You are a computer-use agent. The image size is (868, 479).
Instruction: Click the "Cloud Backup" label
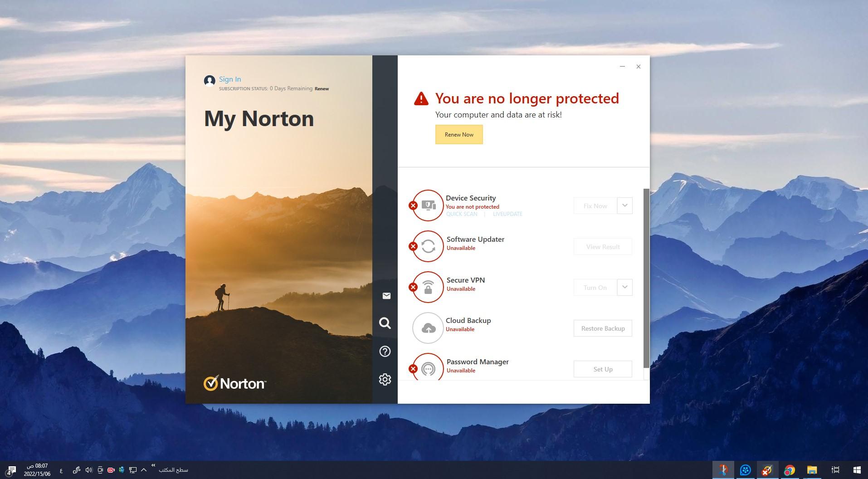pyautogui.click(x=468, y=320)
